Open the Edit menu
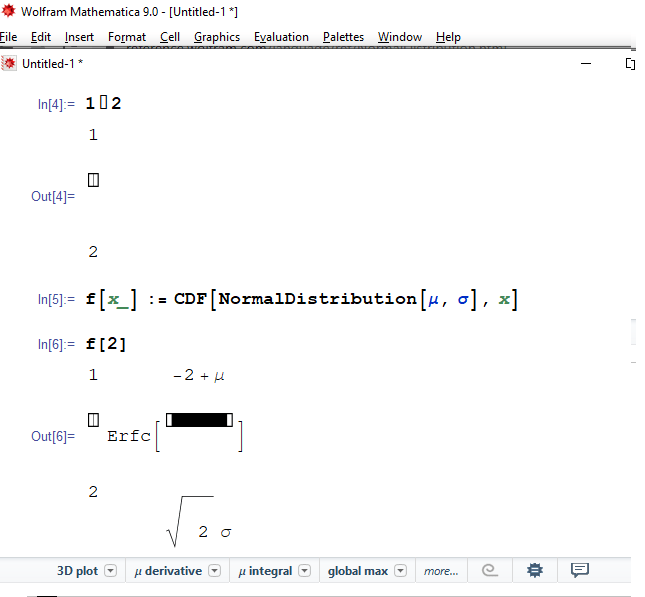Image resolution: width=645 pixels, height=597 pixels. (41, 37)
